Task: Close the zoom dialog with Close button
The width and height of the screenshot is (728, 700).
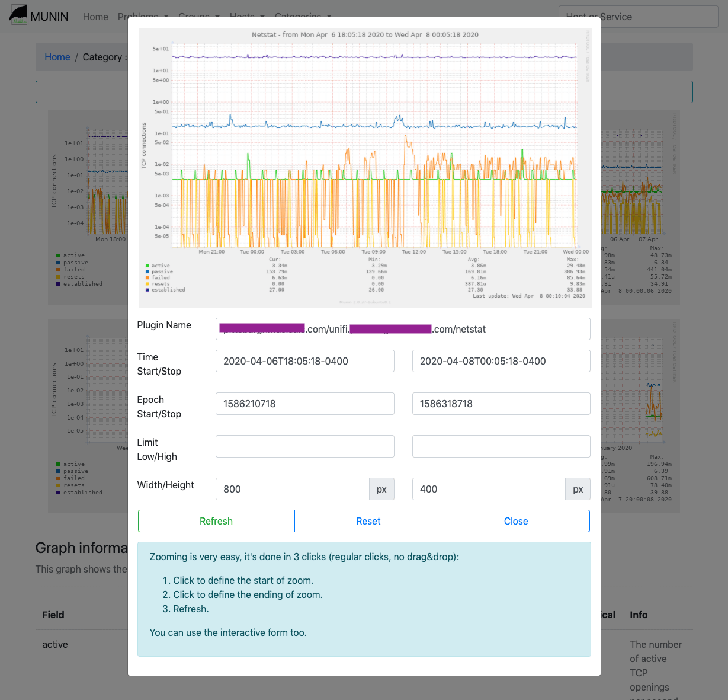Action: point(515,521)
